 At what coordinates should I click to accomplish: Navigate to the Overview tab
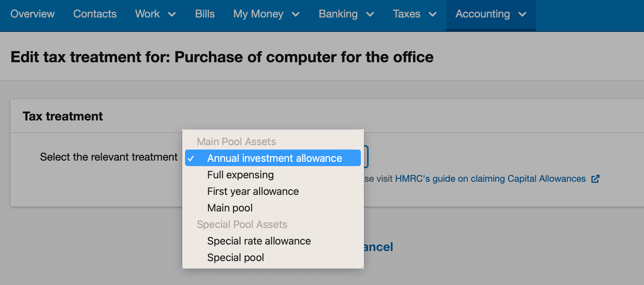[x=32, y=14]
